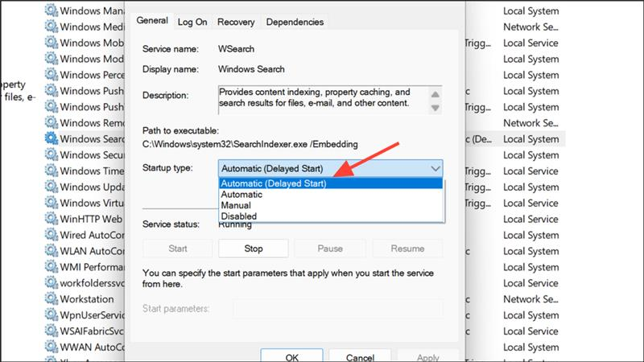
Task: Click the gear icon for Windows Update
Action: (x=52, y=187)
